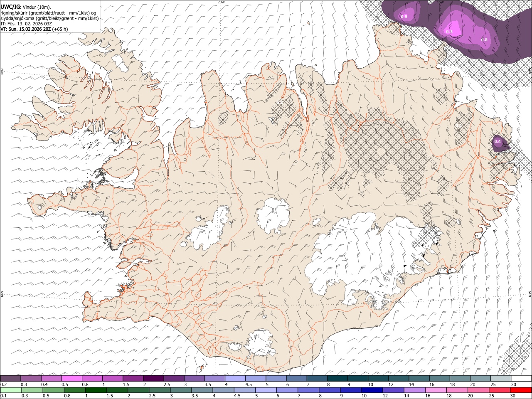Select the 1–1.5 dark green swatch in lower legend
This screenshot has width=532, height=399.
(x=96, y=390)
